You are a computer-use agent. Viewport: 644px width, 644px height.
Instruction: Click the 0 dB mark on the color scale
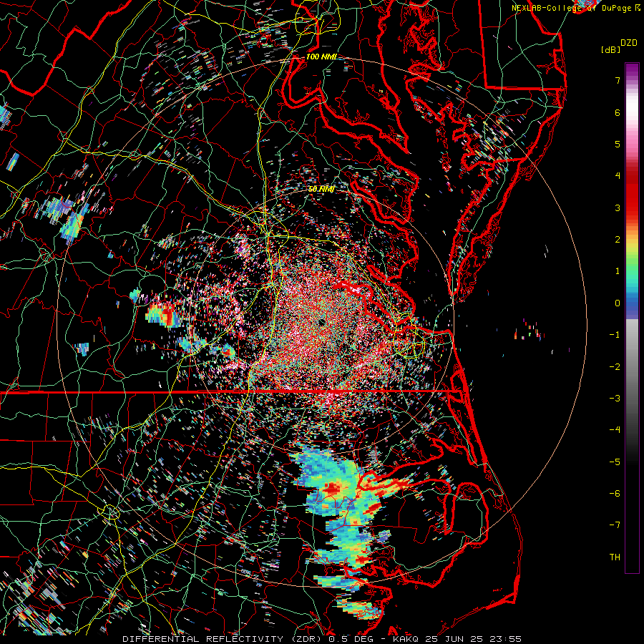618,303
